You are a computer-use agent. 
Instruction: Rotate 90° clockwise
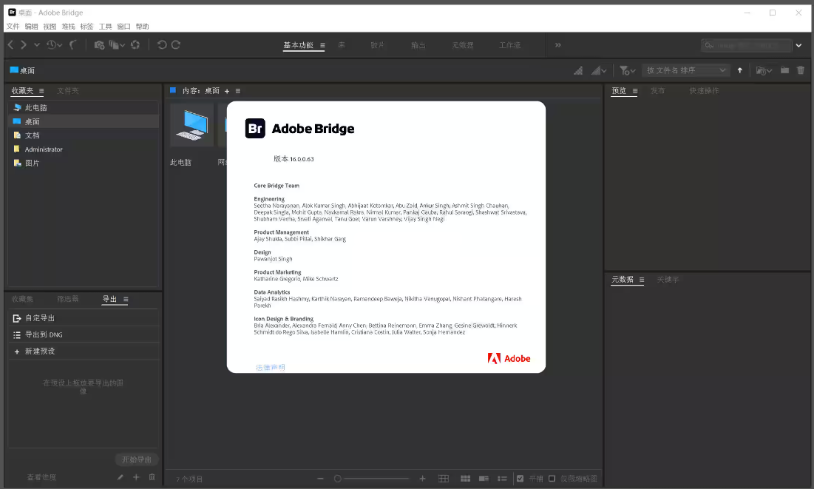tap(176, 45)
